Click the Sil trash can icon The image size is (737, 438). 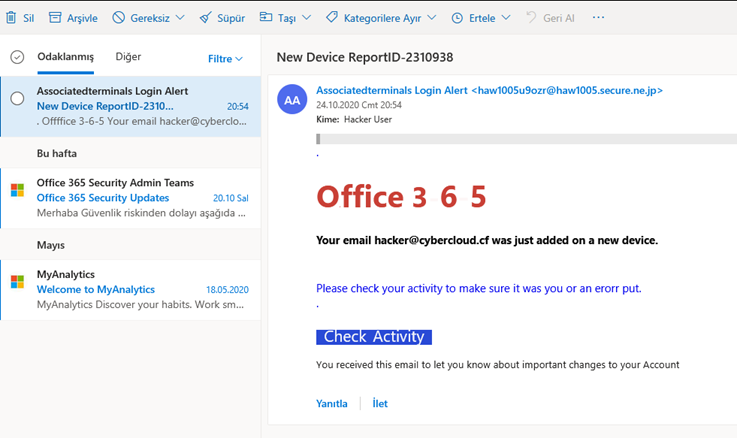point(11,17)
